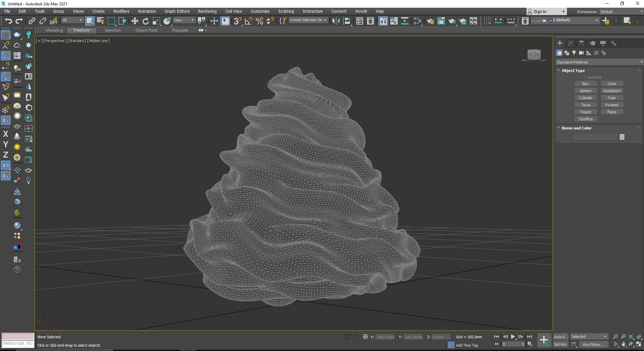Image resolution: width=644 pixels, height=351 pixels.
Task: Toggle Auto Key mode
Action: point(561,337)
